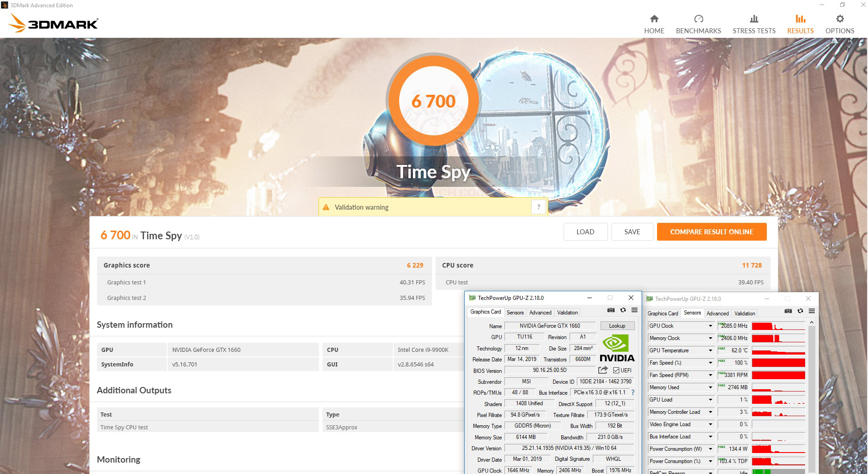Refresh GPU-Z Graphics Card window
Viewport: 868px width, 474px height.
click(623, 310)
